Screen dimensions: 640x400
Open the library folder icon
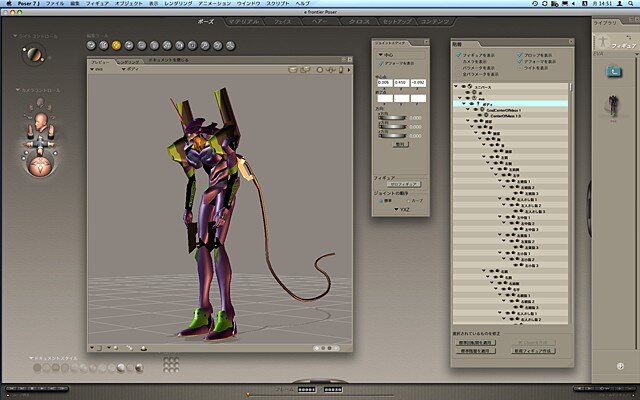click(x=614, y=72)
